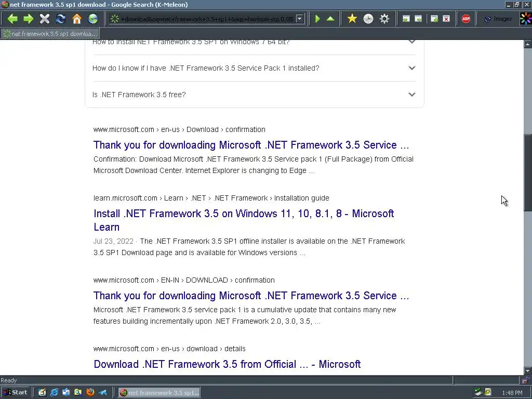This screenshot has width=532, height=399.
Task: Click the green Go play arrow
Action: coord(317,19)
